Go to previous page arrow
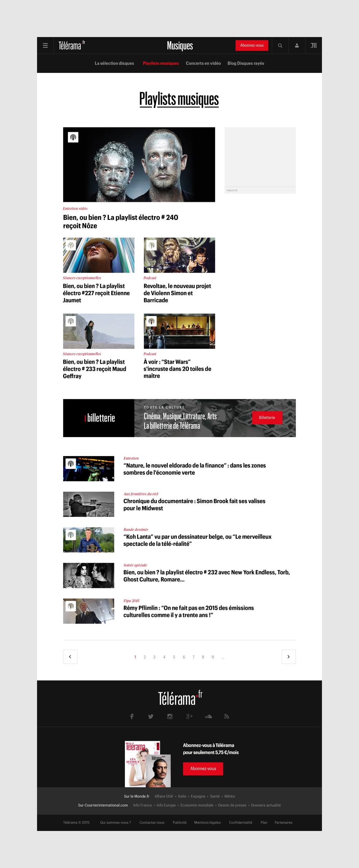This screenshot has height=868, width=359. tap(70, 657)
